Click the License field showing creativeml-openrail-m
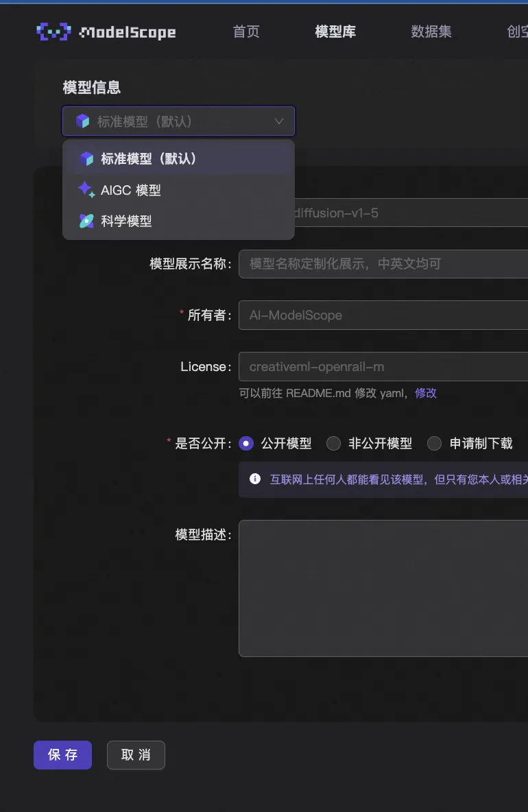Screen dimensions: 528x812 [x=383, y=367]
